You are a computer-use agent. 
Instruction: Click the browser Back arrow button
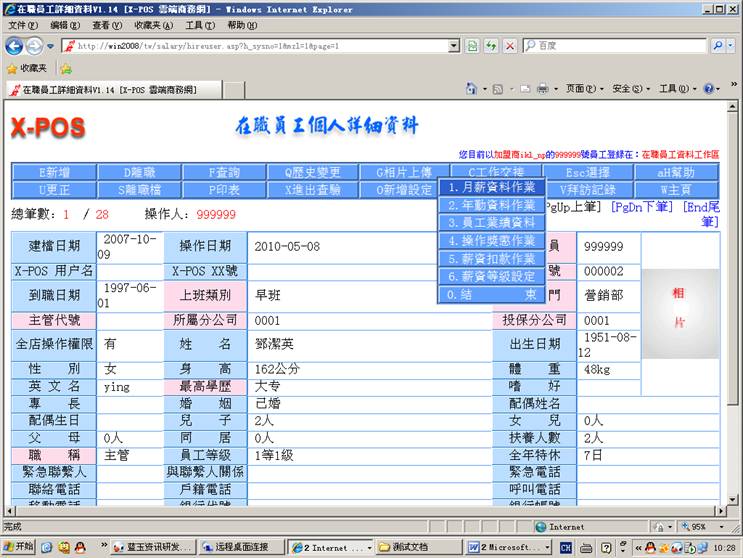point(15,46)
